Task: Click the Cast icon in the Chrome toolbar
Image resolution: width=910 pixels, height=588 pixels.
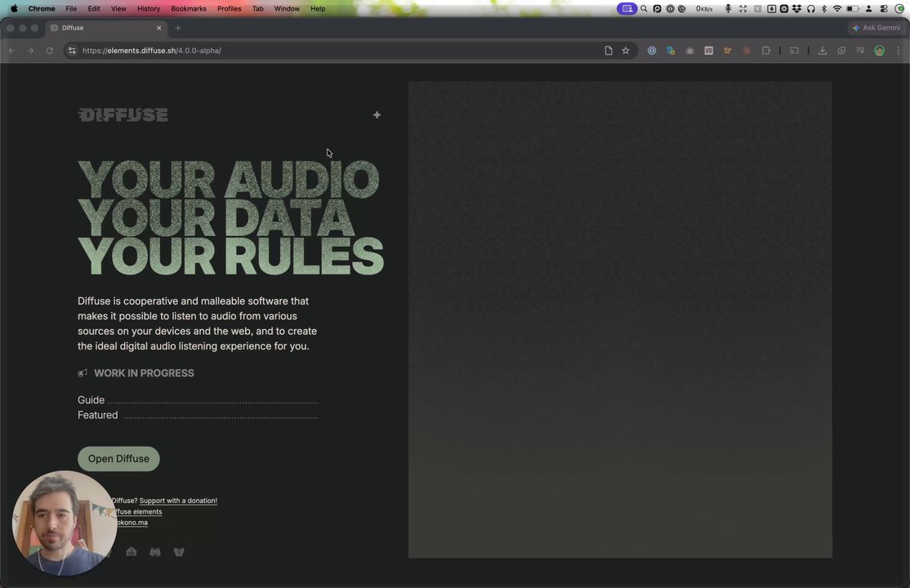Action: pos(794,51)
